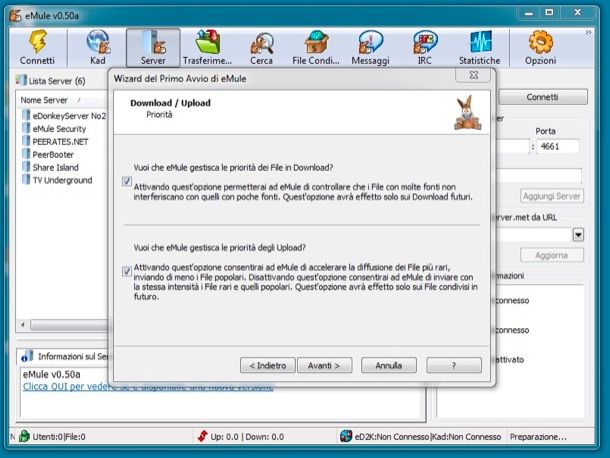Viewport: 610px width, 458px height.
Task: Click the Preparazione status text
Action: pos(538,437)
